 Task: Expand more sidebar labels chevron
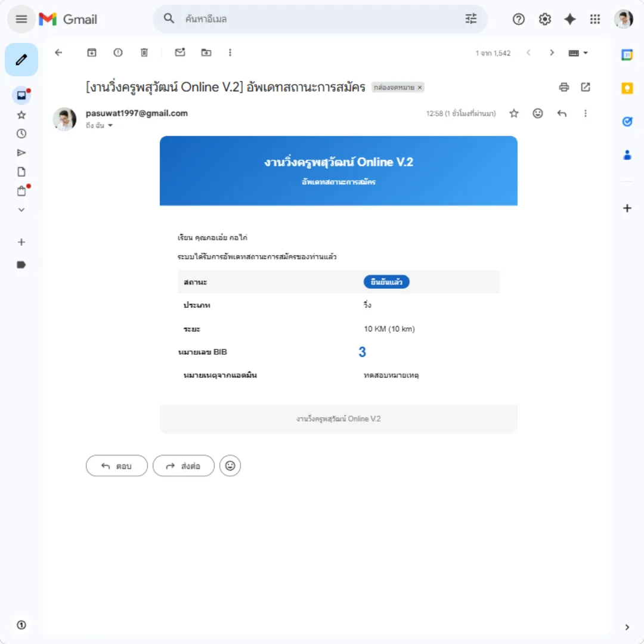click(21, 210)
